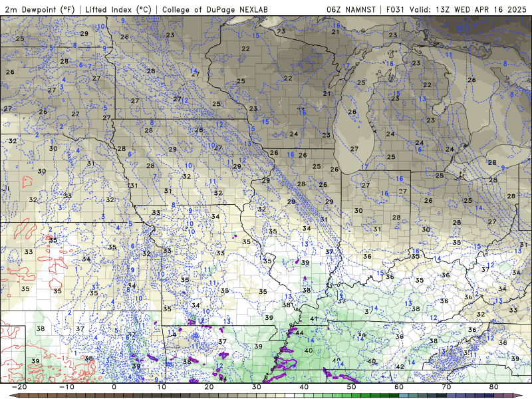Viewport: 532px width, 399px height.
Task: Click the black '42' dewpoint value on the map
Action: (x=400, y=367)
